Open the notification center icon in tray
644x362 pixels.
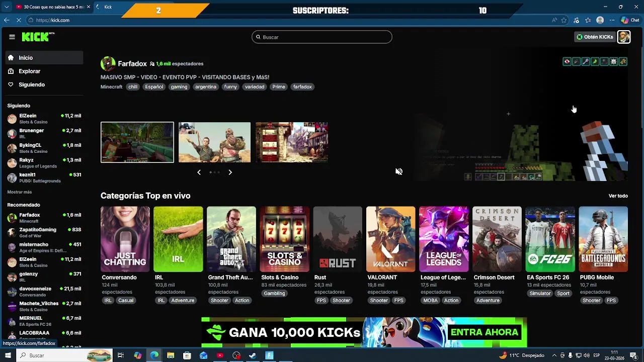633,355
